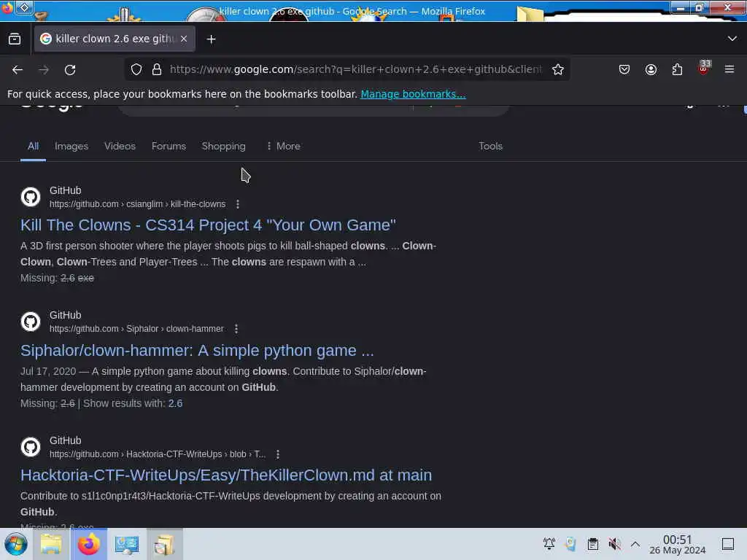
Task: Click the github.com Siphalor clown-hammer URL
Action: click(x=136, y=329)
